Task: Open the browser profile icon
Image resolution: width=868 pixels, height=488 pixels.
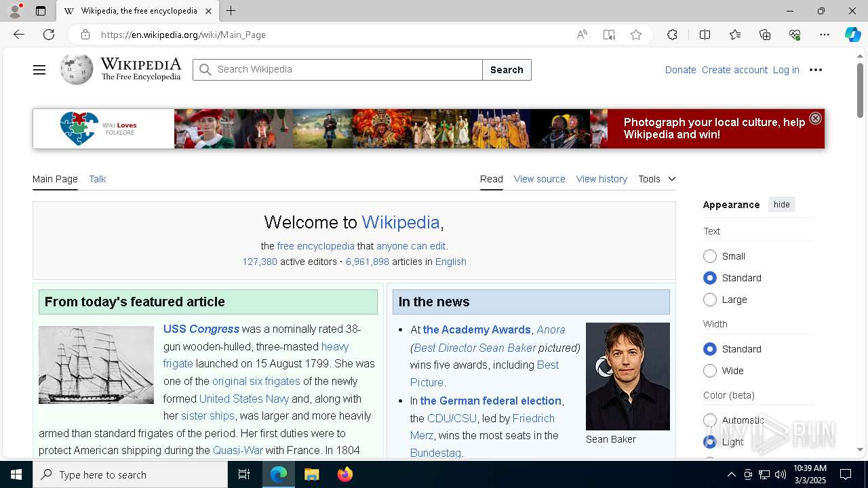Action: (15, 11)
